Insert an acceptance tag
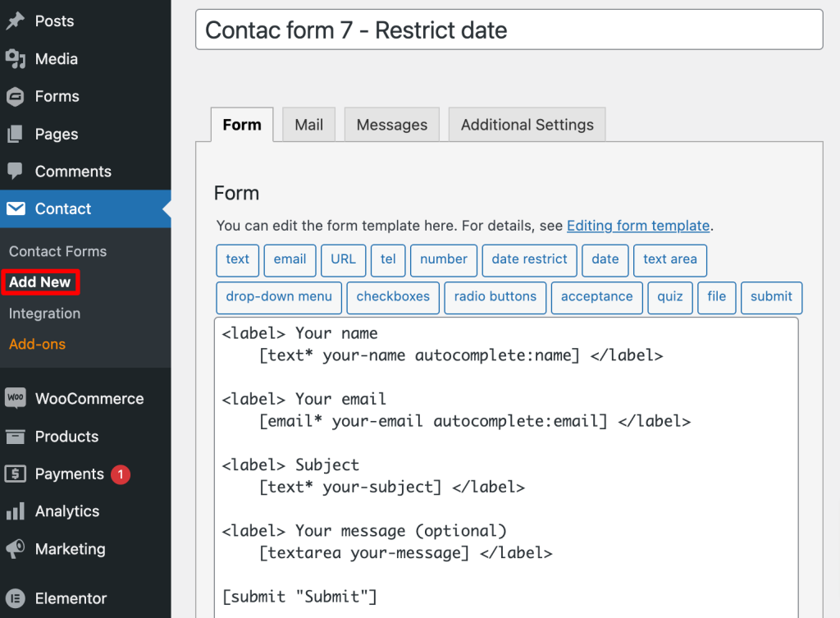 [x=597, y=298]
